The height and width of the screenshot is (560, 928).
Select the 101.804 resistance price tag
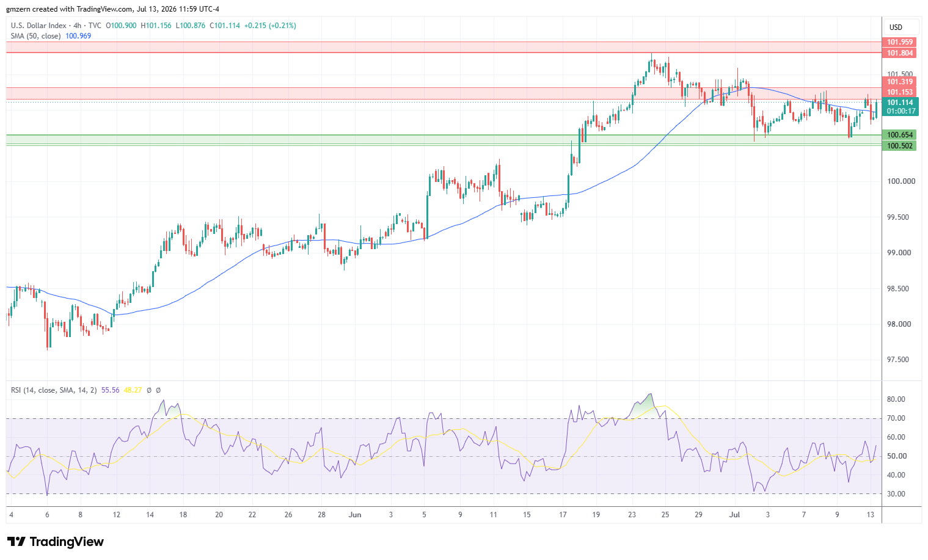coord(899,53)
